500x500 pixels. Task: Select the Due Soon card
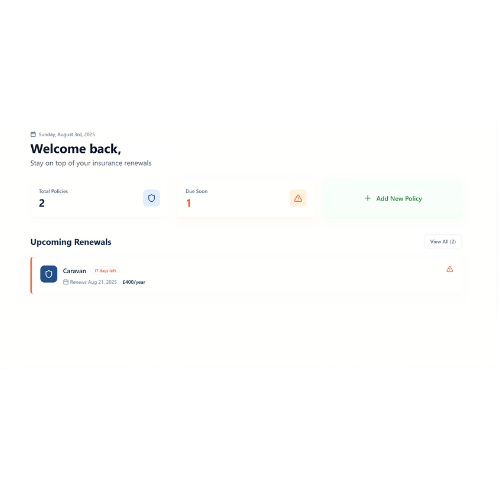click(x=245, y=199)
